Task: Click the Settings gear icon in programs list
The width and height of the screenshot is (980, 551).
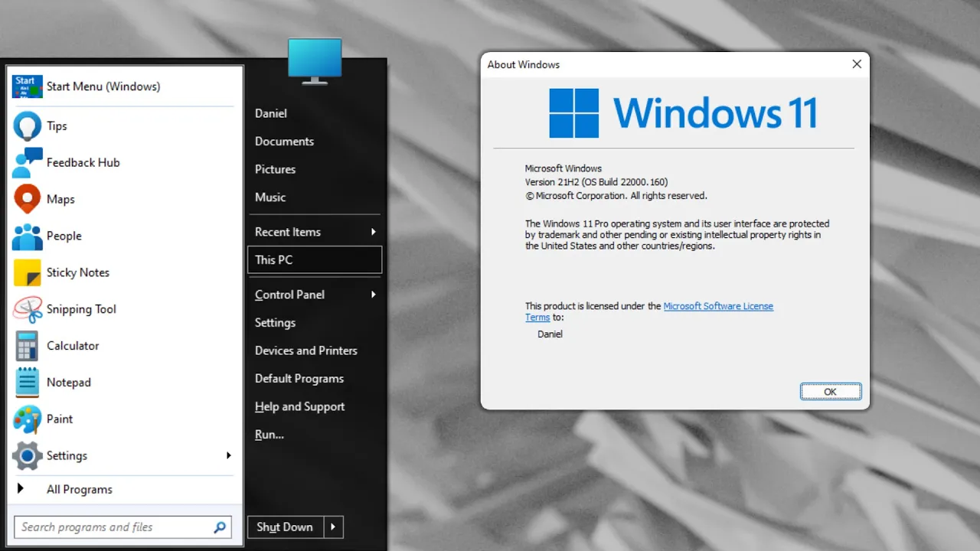Action: tap(28, 455)
